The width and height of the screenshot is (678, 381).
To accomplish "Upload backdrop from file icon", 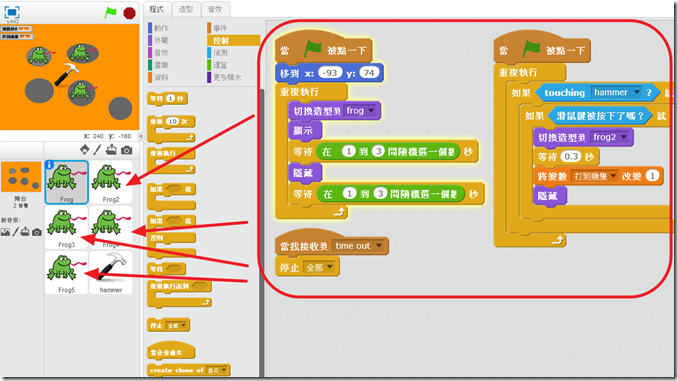I will pos(25,232).
